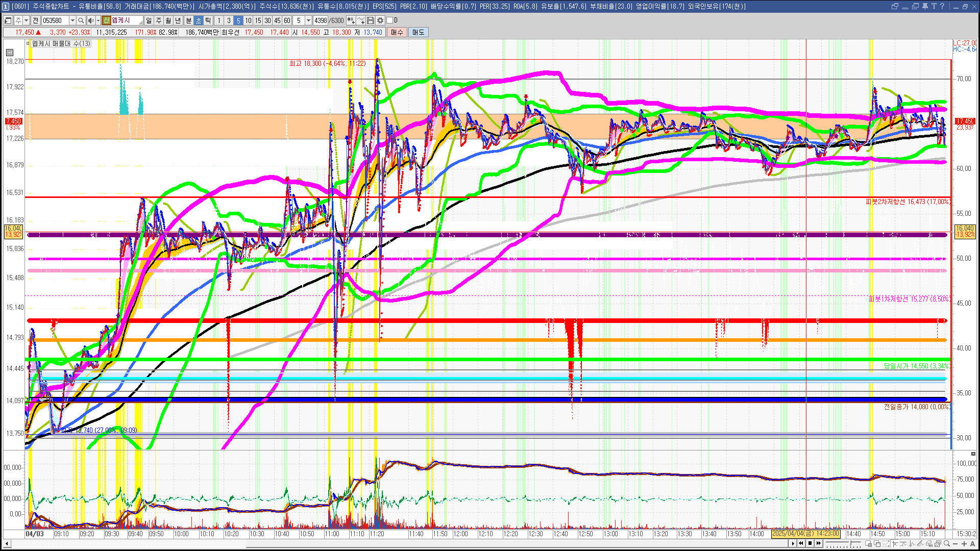Viewport: 980px width, 551px height.
Task: Switch to 틱 (tick) chart period
Action: click(x=208, y=20)
